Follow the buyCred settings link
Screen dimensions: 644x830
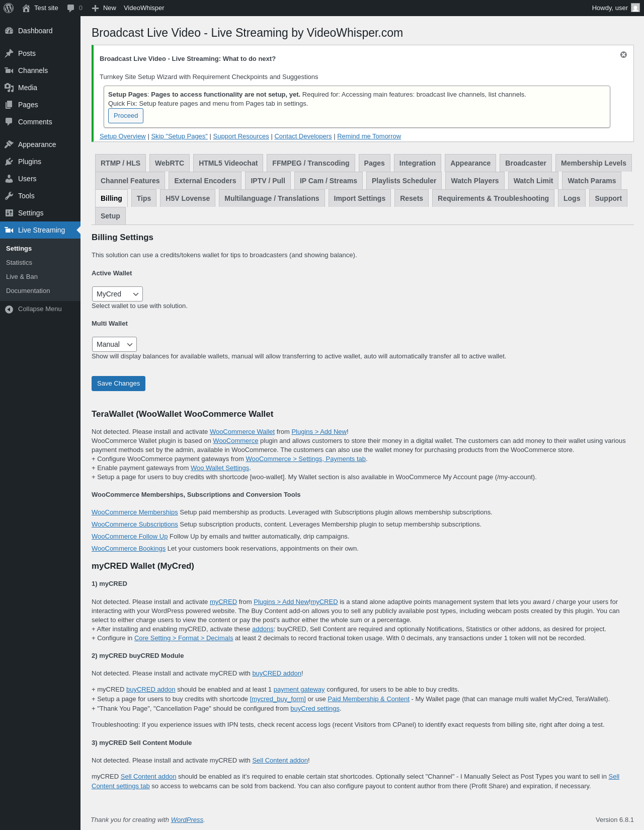pyautogui.click(x=315, y=709)
